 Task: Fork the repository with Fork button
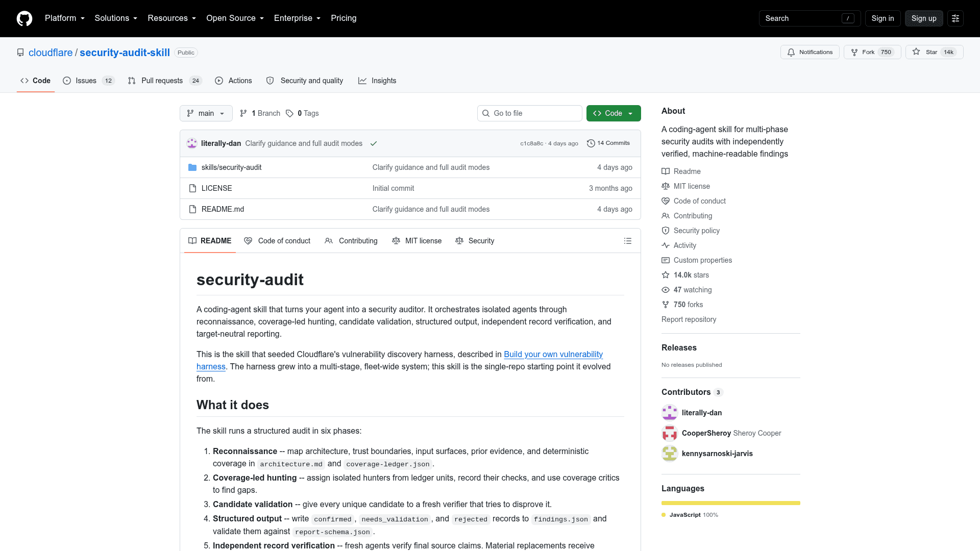(x=872, y=52)
